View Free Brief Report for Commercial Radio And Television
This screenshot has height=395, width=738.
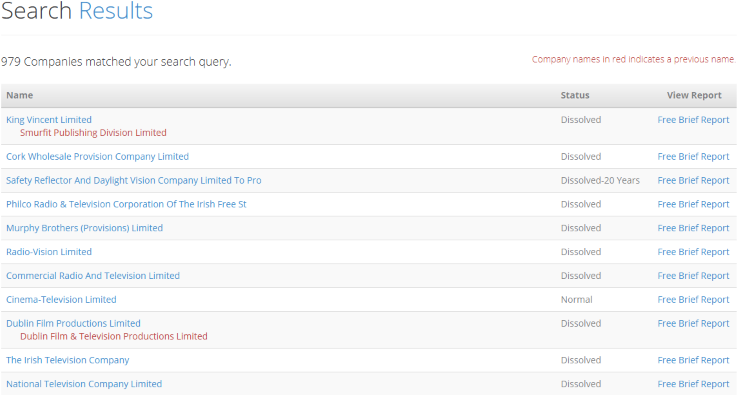(x=693, y=276)
